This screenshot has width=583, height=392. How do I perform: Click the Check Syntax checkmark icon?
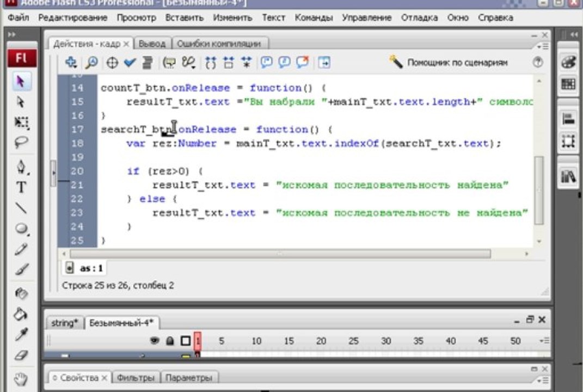click(x=130, y=63)
